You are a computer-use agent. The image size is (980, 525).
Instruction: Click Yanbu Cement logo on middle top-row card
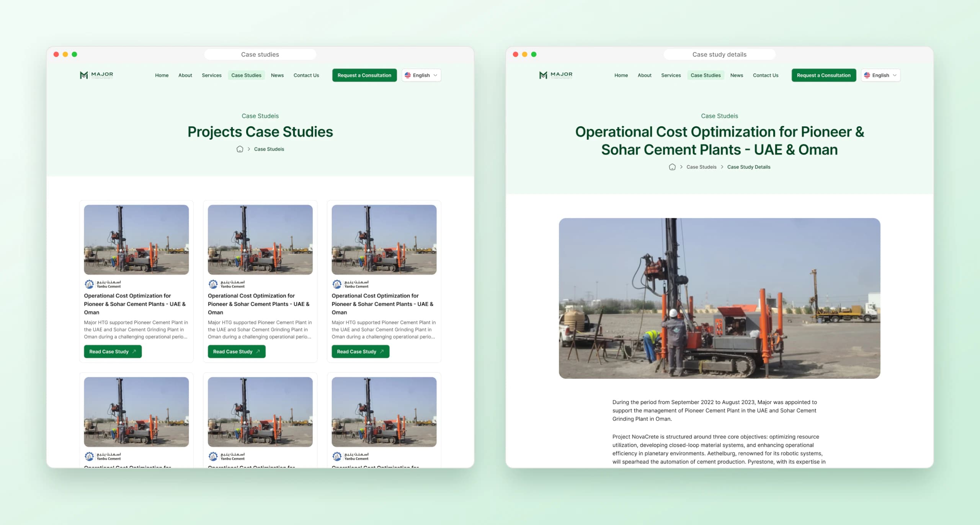(227, 284)
